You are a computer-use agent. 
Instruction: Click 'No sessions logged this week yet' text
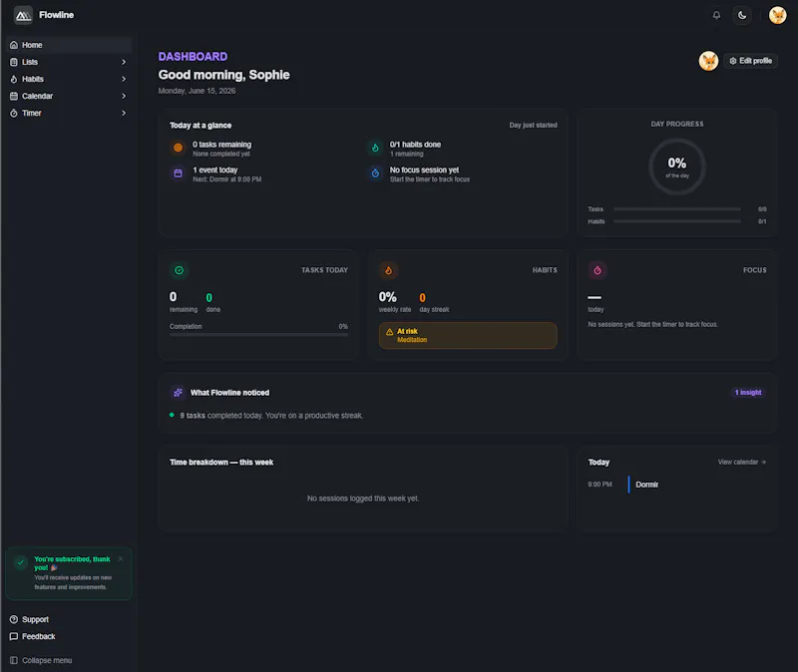363,499
